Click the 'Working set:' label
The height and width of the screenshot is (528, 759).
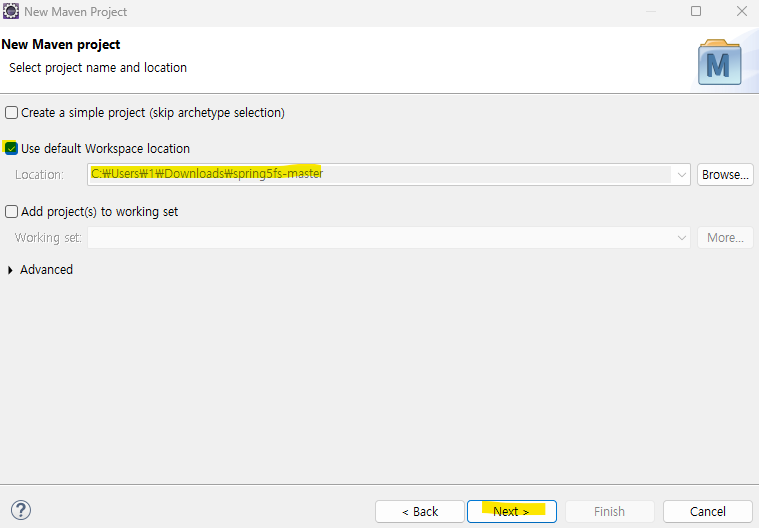click(x=48, y=238)
